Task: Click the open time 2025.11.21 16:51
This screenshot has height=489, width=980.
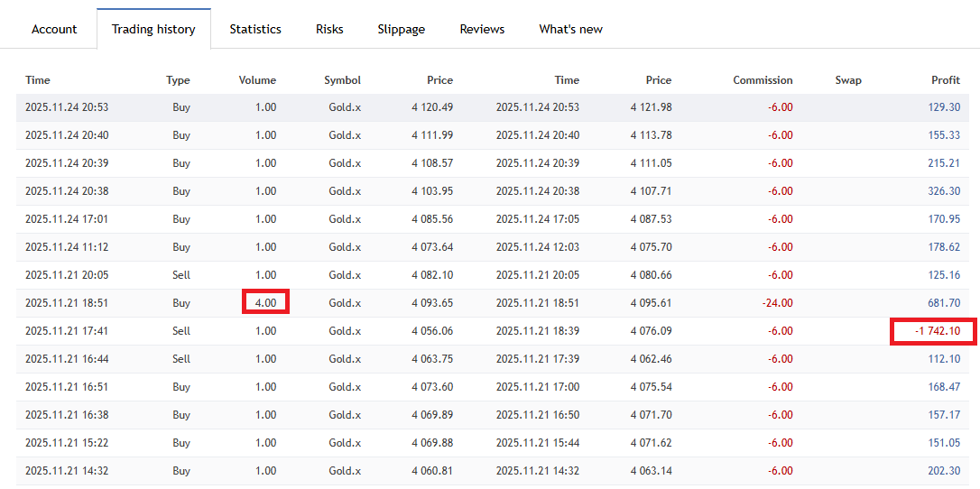Action: pyautogui.click(x=67, y=387)
